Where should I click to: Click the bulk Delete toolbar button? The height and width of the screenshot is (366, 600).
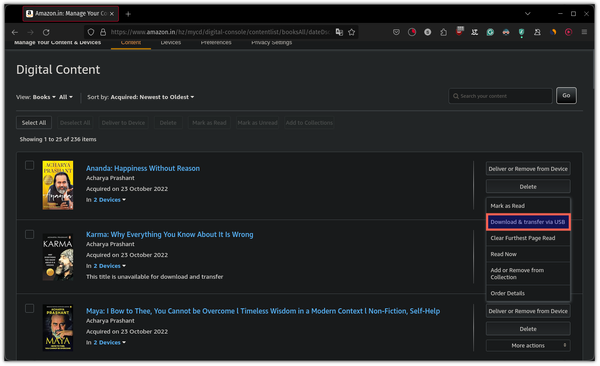pos(168,123)
